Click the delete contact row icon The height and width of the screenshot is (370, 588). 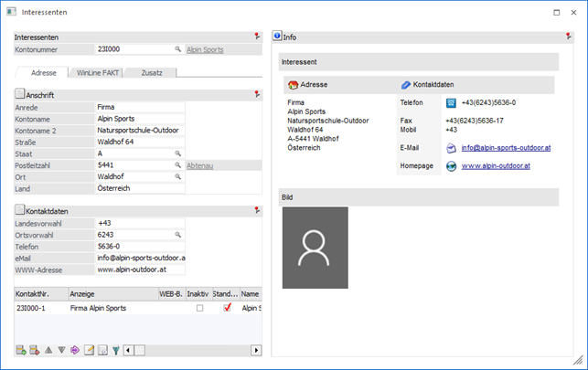click(35, 350)
